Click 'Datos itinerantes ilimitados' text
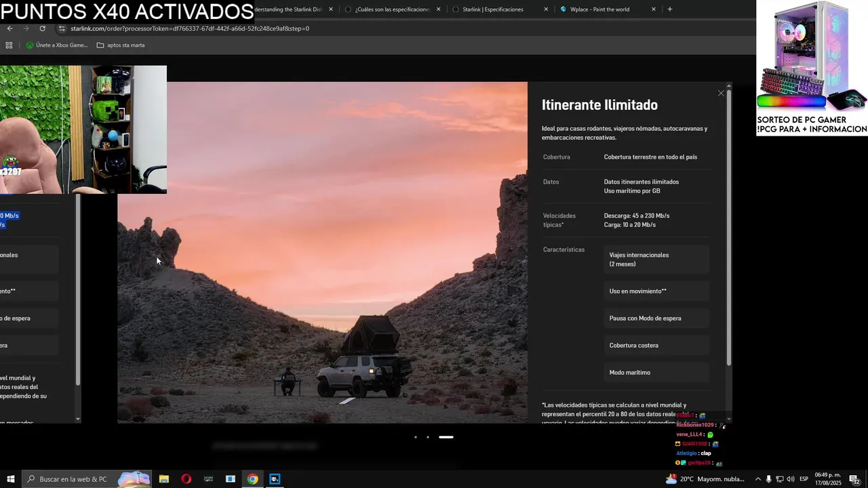The width and height of the screenshot is (868, 488). (642, 182)
